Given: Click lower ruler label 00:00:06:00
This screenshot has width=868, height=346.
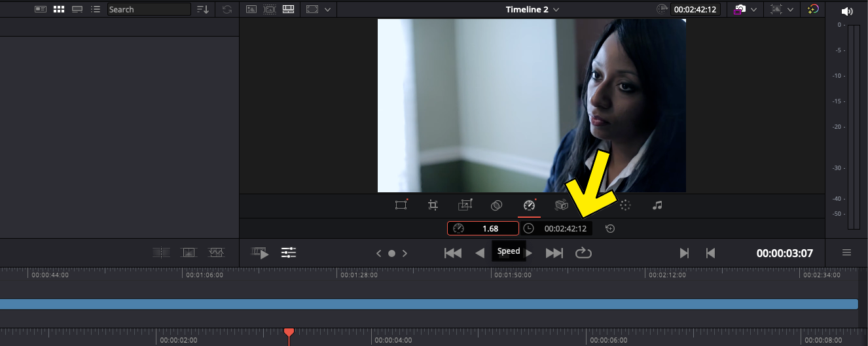Looking at the screenshot, I should pos(608,340).
